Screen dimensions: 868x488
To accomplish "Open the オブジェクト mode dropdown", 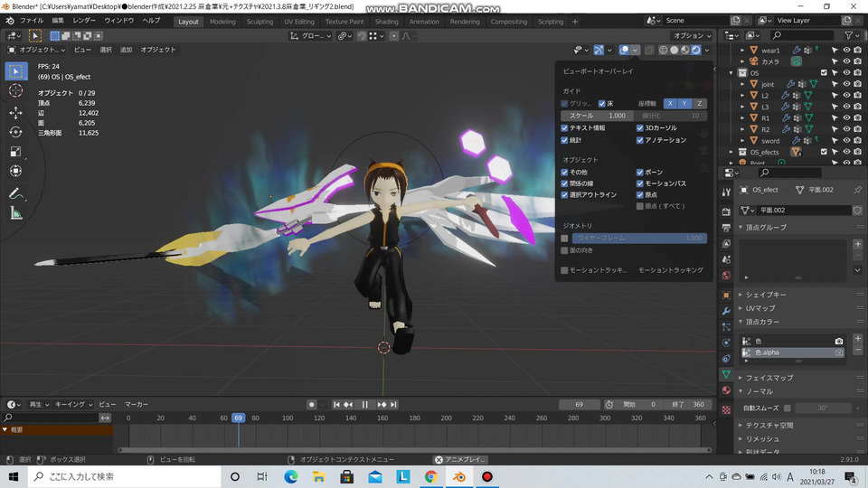I will (x=36, y=50).
